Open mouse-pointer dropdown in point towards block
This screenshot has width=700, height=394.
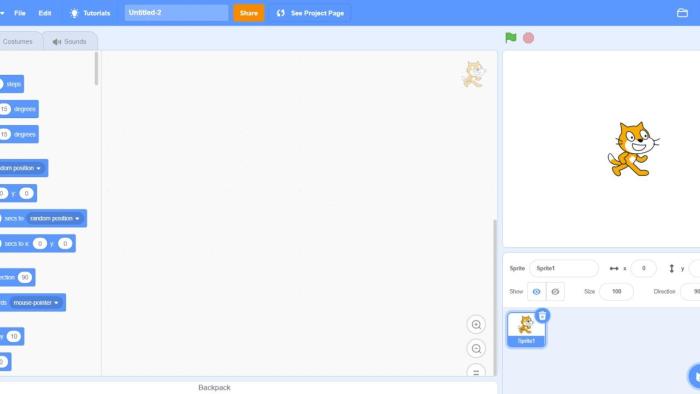click(x=36, y=303)
